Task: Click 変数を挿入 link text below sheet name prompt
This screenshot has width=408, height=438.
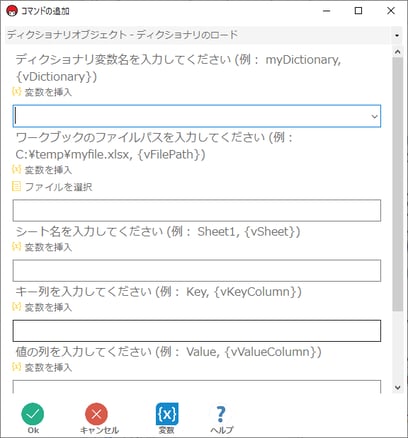Action: pos(48,247)
